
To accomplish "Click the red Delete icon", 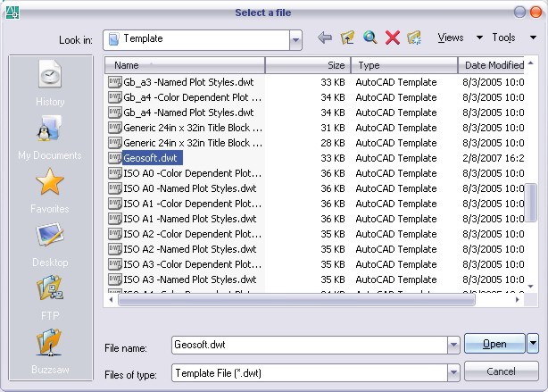I will (x=392, y=38).
